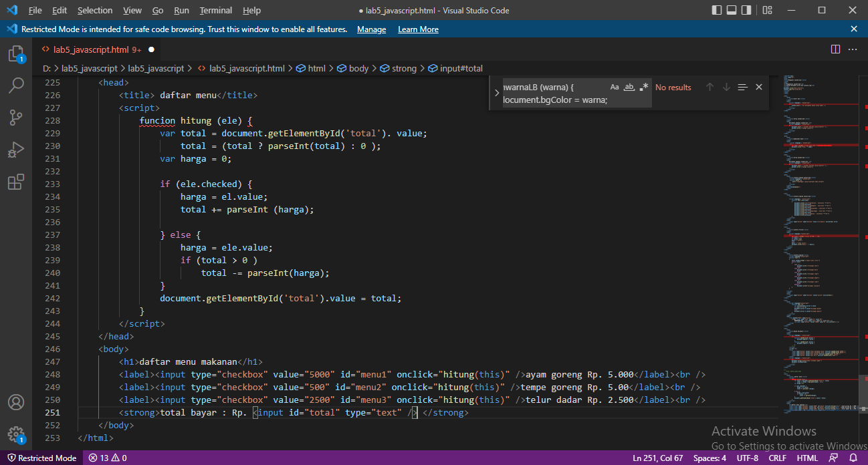Screen dimensions: 868x465
Task: Split the editor using the editor layout icon
Action: (x=835, y=49)
